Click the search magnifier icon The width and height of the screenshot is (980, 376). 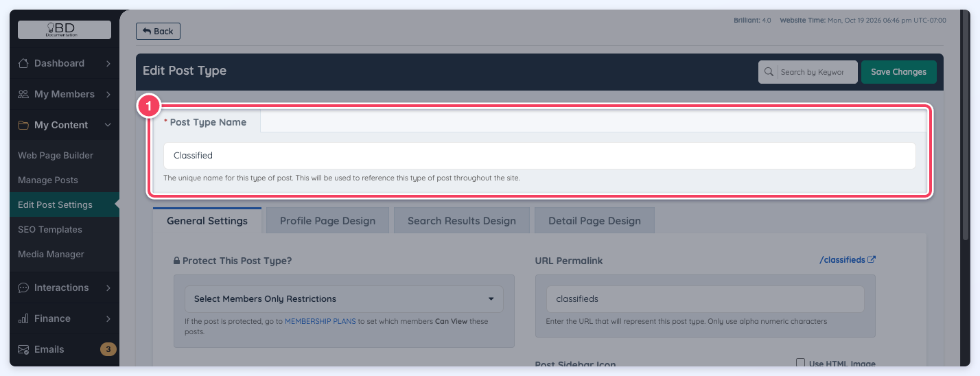point(769,72)
